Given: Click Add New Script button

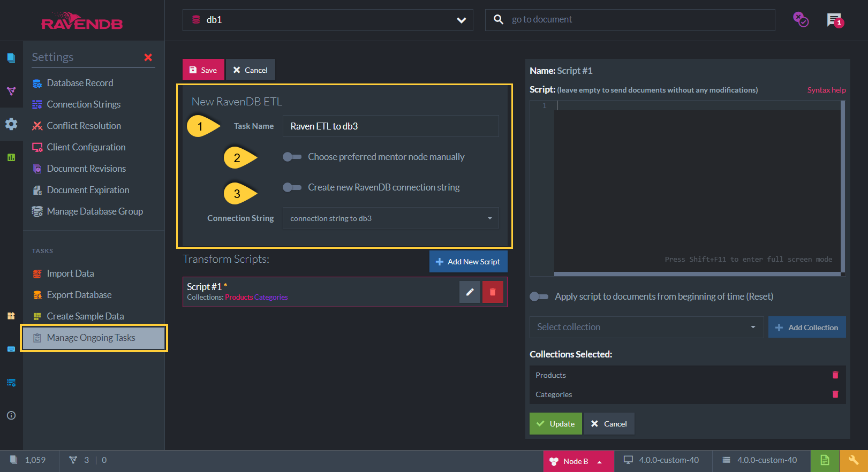Looking at the screenshot, I should pos(469,261).
